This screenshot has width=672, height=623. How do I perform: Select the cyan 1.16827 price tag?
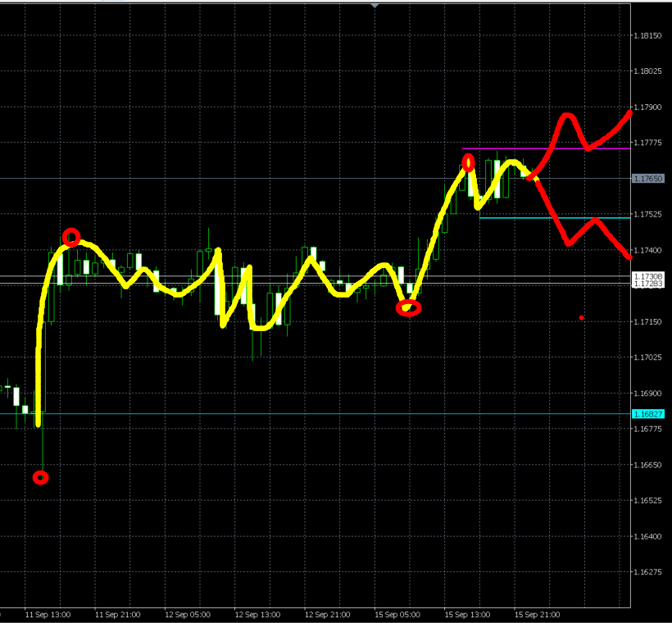point(648,414)
